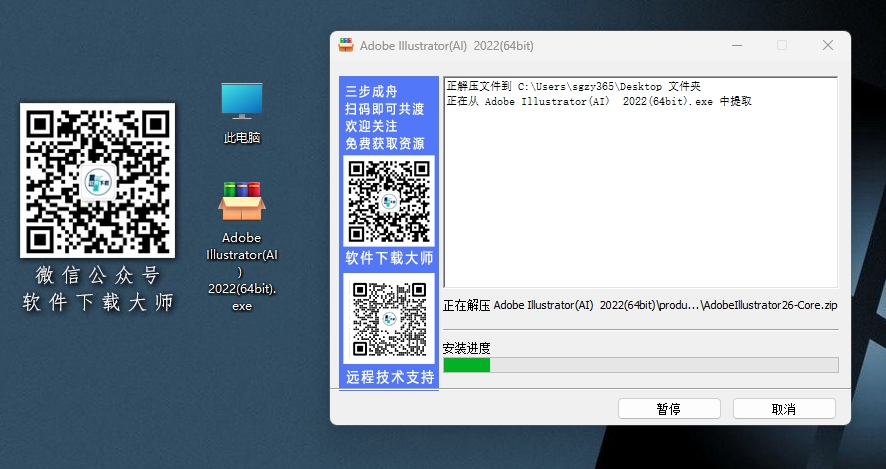Click the 取消 (cancel) button
The height and width of the screenshot is (469, 886).
pyautogui.click(x=784, y=409)
